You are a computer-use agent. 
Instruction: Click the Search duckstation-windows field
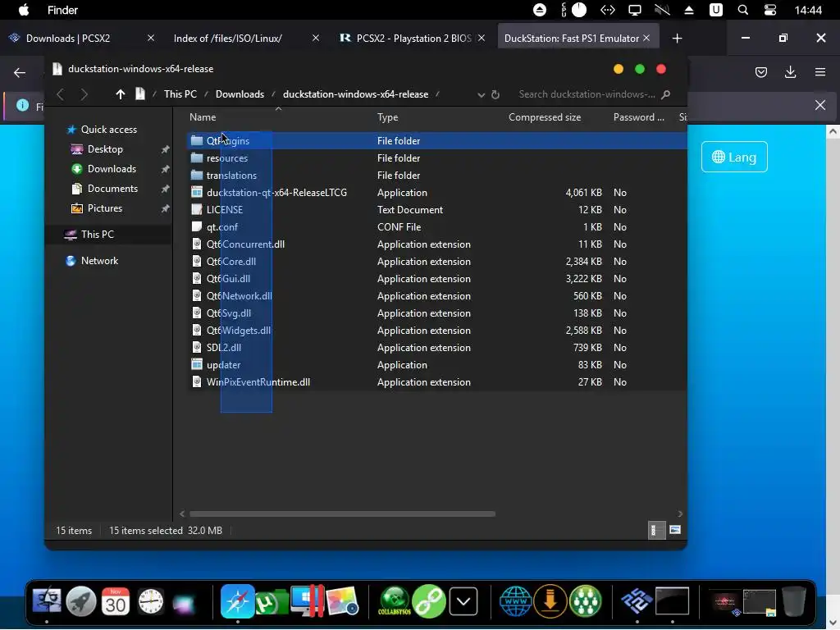point(587,94)
